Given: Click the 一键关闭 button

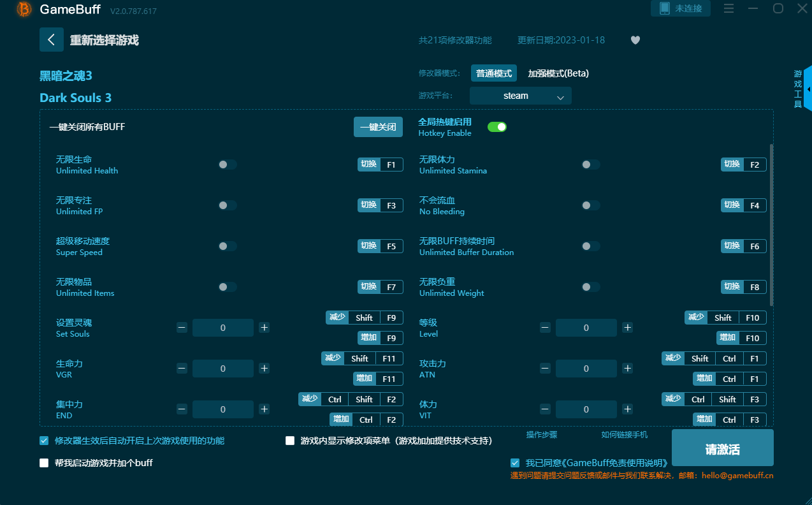Looking at the screenshot, I should (379, 127).
